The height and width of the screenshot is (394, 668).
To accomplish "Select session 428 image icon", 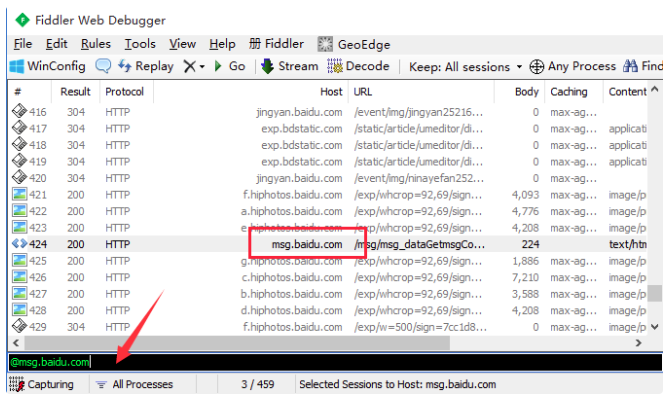I will tap(20, 310).
